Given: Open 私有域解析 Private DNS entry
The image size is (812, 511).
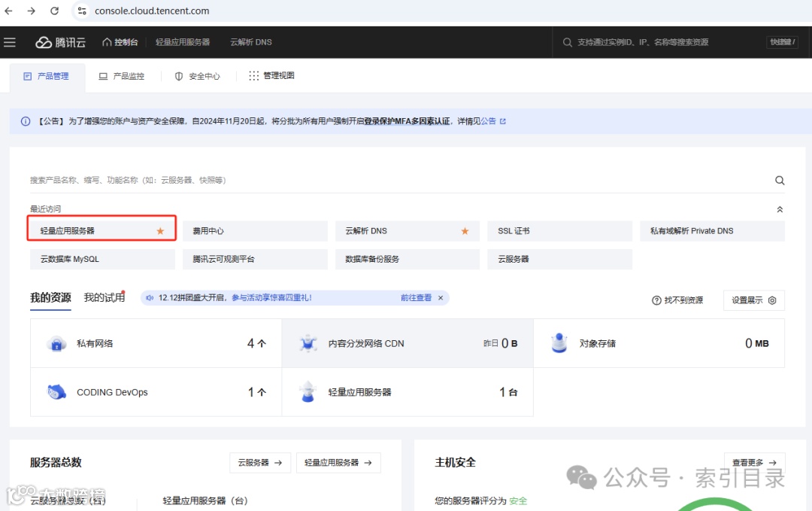Looking at the screenshot, I should click(712, 230).
